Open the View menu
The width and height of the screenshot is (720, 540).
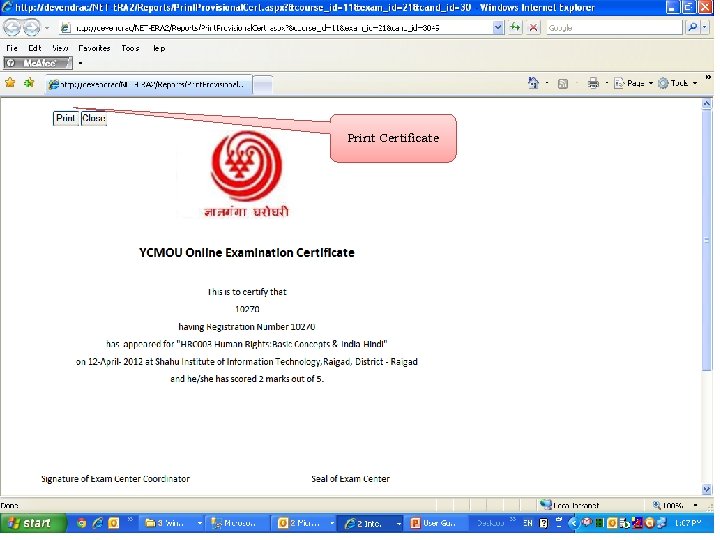(60, 48)
